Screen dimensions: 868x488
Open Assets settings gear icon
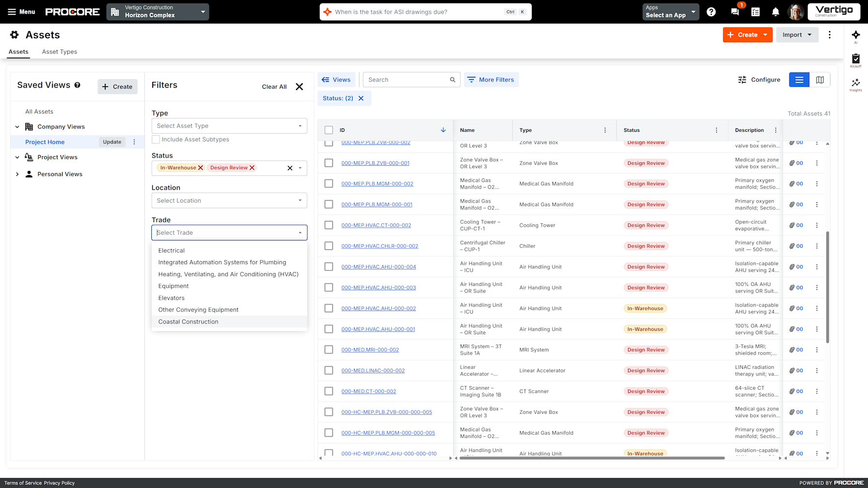pos(15,35)
